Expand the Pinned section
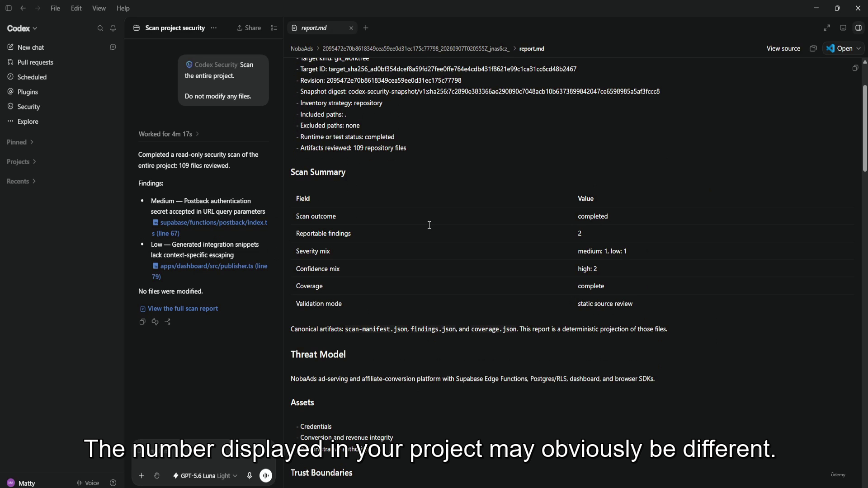Image resolution: width=868 pixels, height=488 pixels. click(x=20, y=142)
